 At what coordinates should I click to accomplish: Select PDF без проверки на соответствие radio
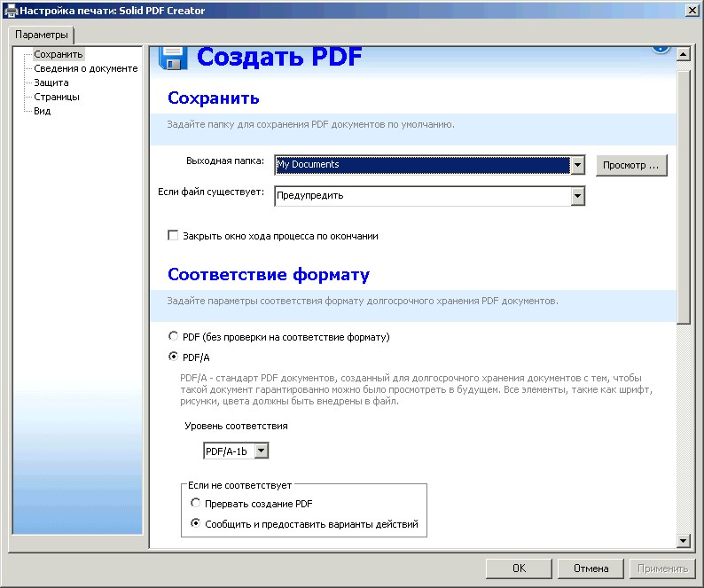click(173, 336)
